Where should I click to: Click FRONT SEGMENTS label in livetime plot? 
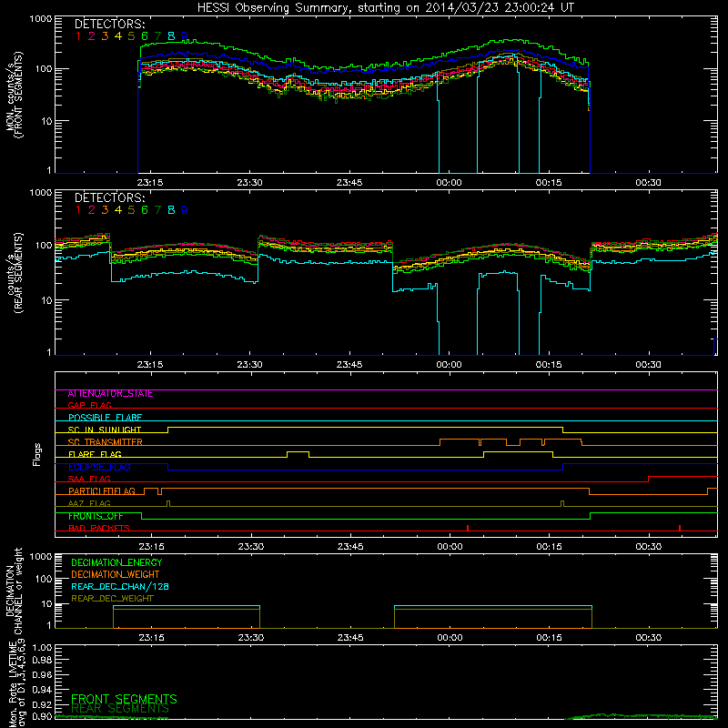124,699
